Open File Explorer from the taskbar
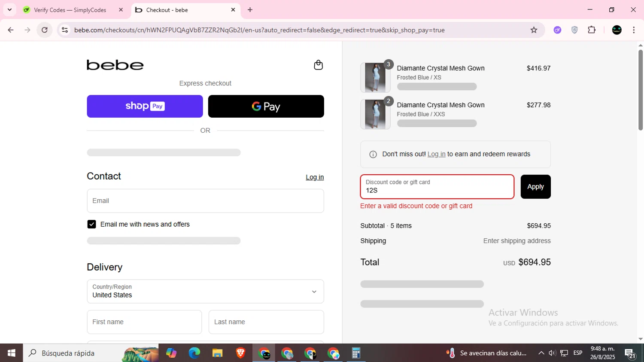This screenshot has height=362, width=644. tap(217, 353)
